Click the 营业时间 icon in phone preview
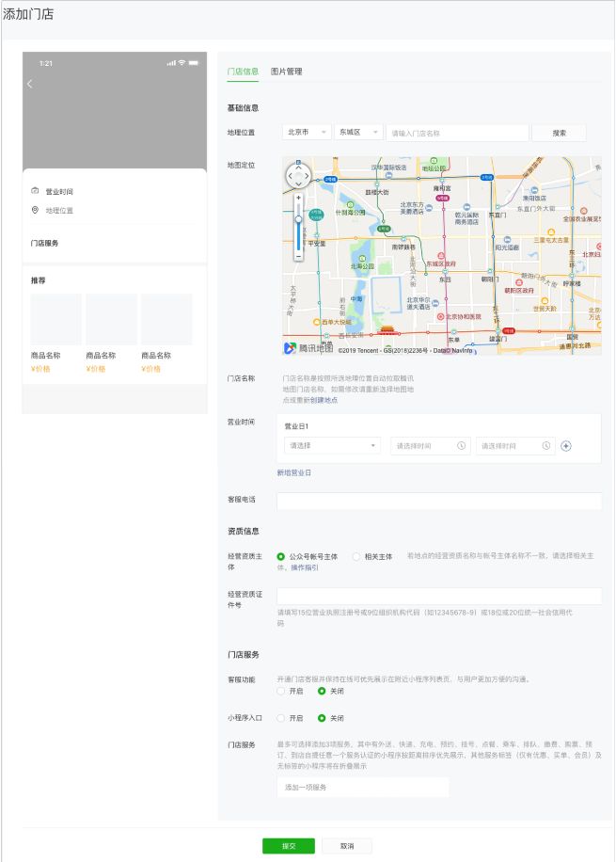Screen dimensions: 616x862 [x=35, y=191]
